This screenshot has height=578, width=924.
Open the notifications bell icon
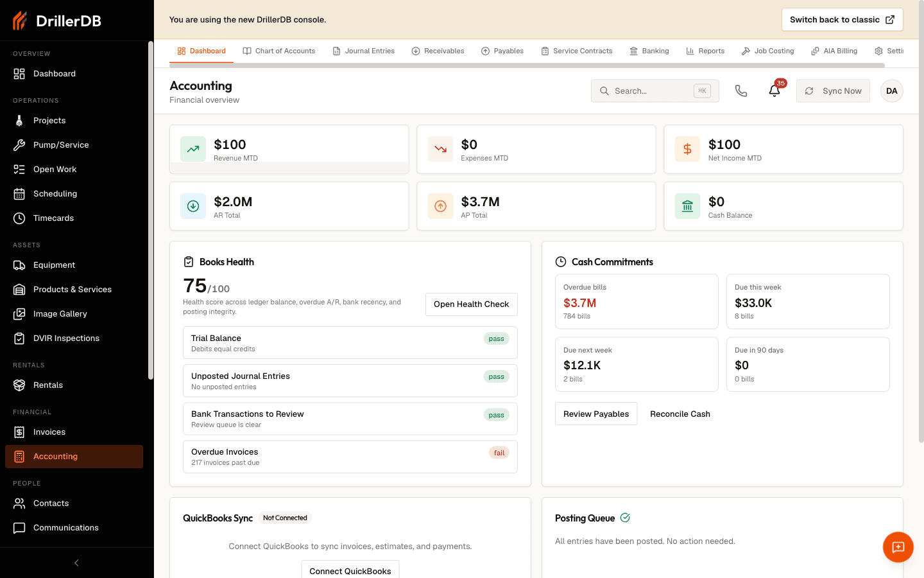point(774,91)
